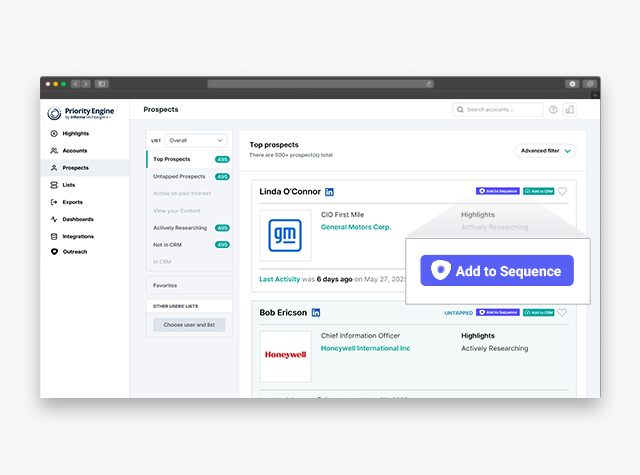Screen dimensions: 640x475
Task: Open the Integrations page
Action: [78, 236]
